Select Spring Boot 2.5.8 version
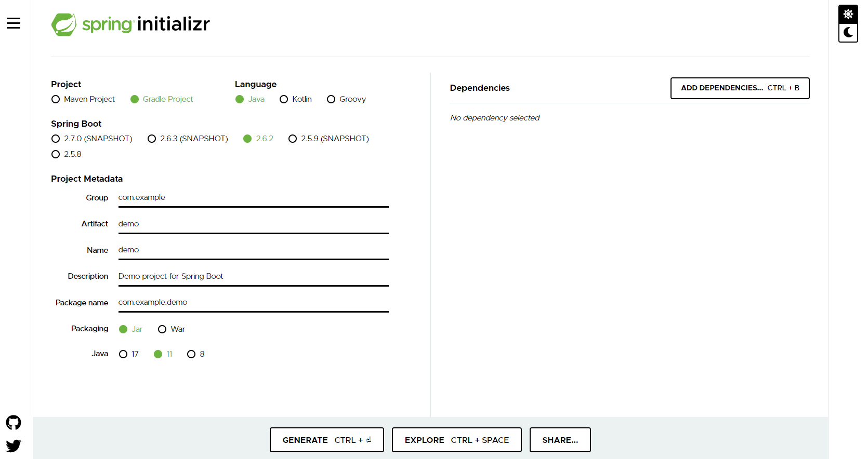This screenshot has height=459, width=868. coord(67,154)
